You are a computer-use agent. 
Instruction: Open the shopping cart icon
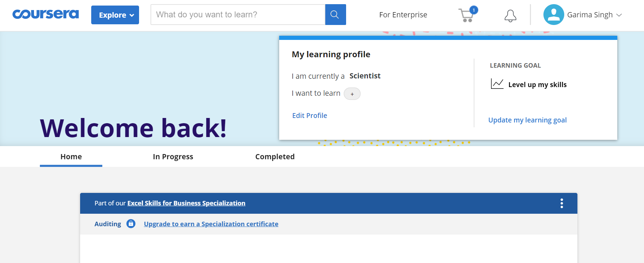(467, 15)
